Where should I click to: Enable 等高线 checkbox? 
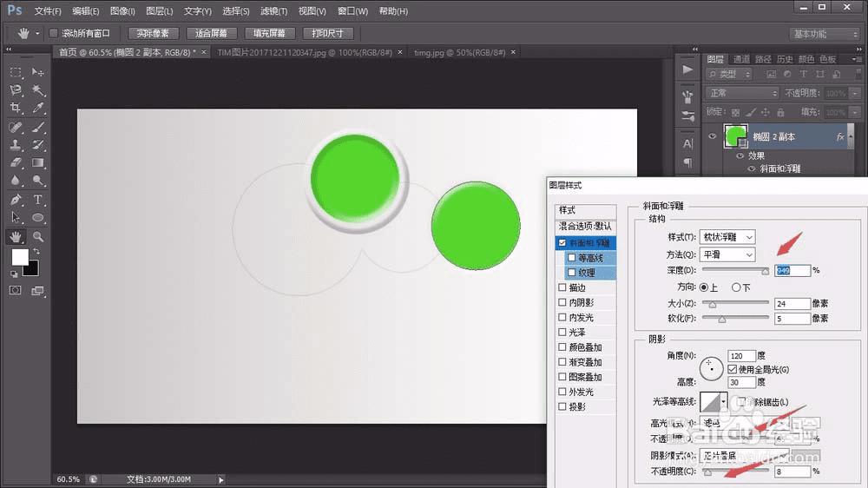point(572,258)
